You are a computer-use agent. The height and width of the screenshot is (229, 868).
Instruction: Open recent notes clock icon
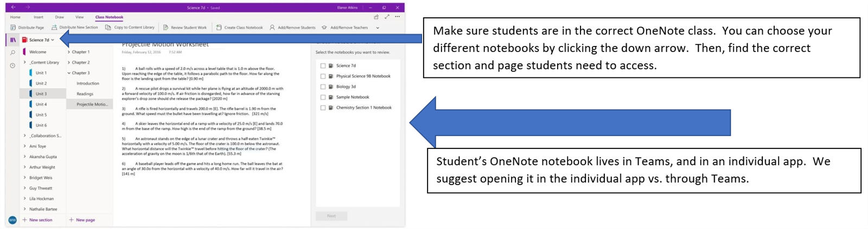click(x=12, y=66)
